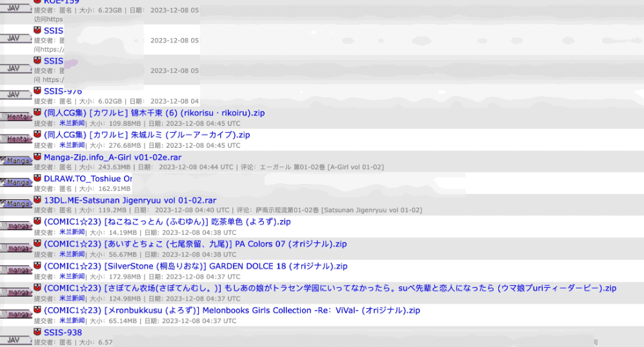Select size text 109.88MB
The height and width of the screenshot is (347, 644).
125,124
